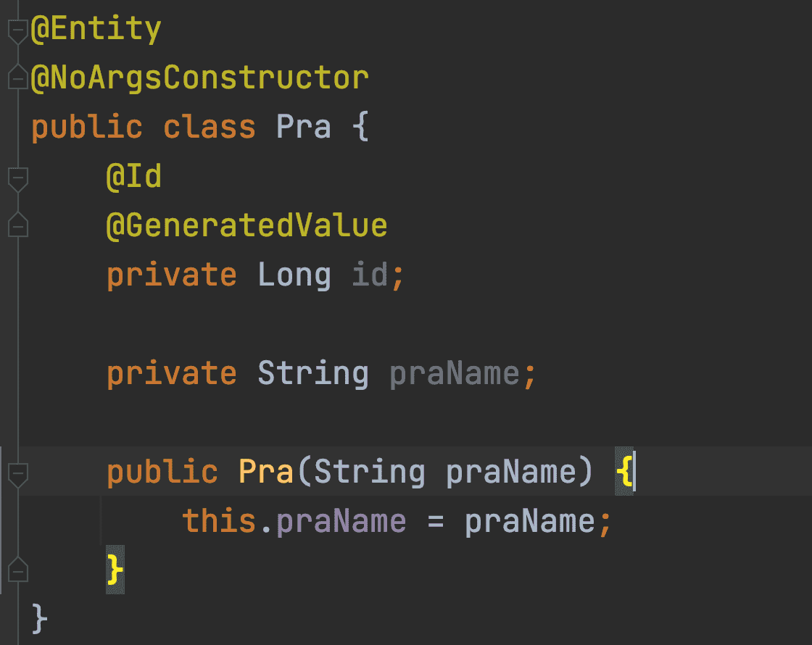Image resolution: width=812 pixels, height=645 pixels.
Task: Click the praName field declaration name
Action: [455, 373]
